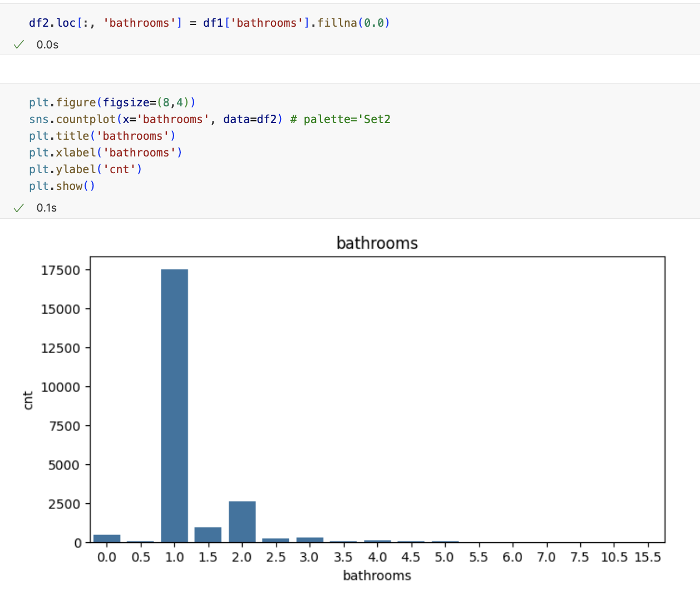Click the x-axis tick label 0.5
The height and width of the screenshot is (598, 700).
141,557
